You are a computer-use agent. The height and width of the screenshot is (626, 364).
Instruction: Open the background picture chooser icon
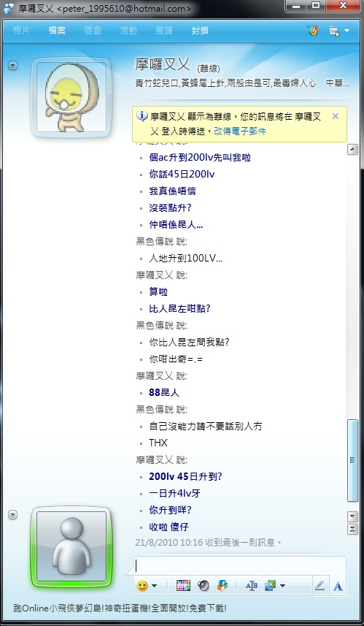tap(271, 586)
